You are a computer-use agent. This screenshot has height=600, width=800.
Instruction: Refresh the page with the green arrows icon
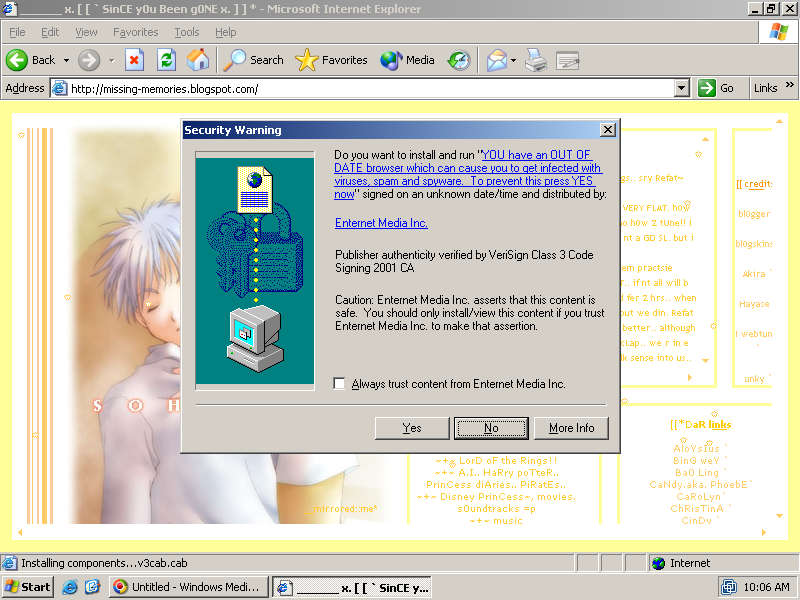[166, 60]
